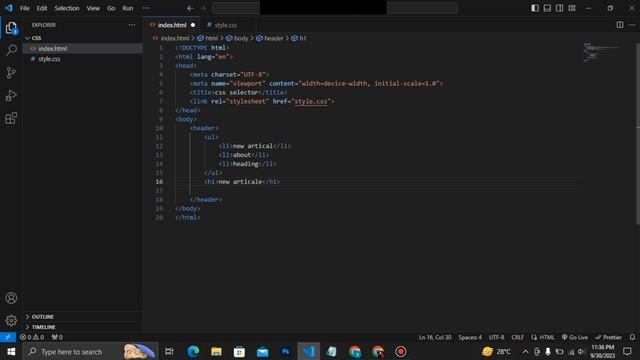
Task: Switch to the index.html editor tab
Action: (x=172, y=25)
